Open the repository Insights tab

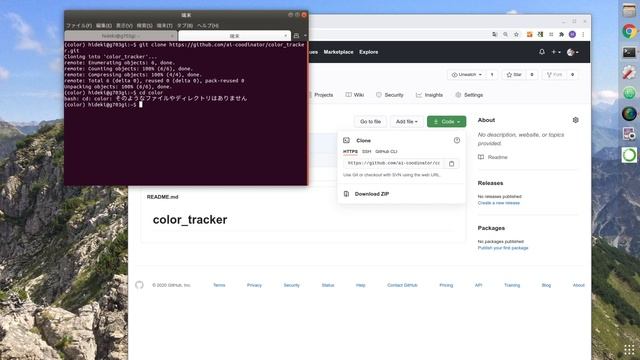point(429,95)
